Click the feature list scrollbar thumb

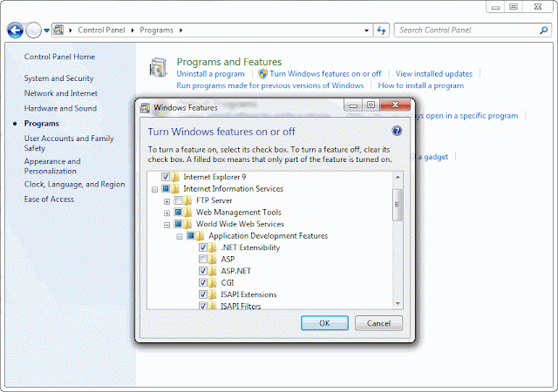point(398,205)
